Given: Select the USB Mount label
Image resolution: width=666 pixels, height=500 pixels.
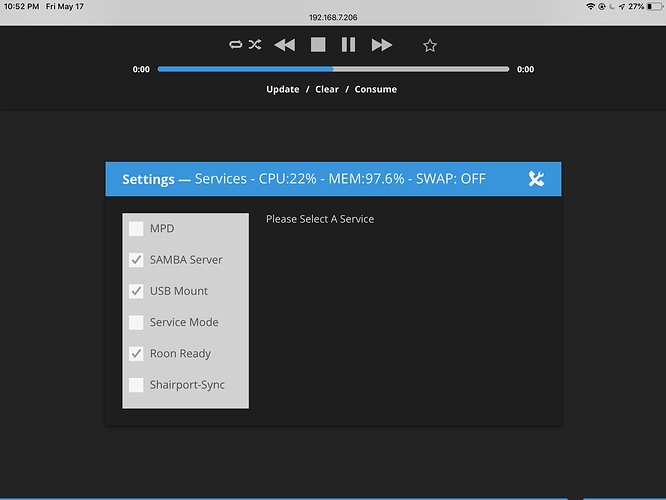Looking at the screenshot, I should [178, 291].
